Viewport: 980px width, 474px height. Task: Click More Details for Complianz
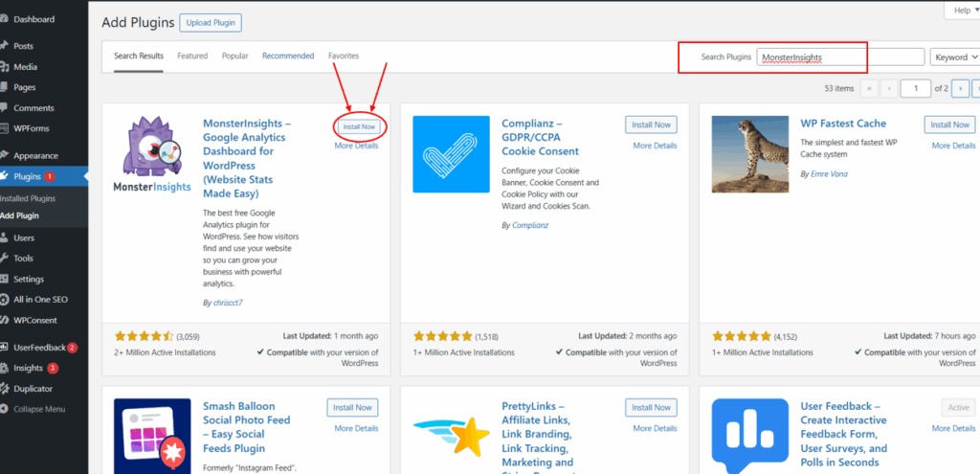pos(655,146)
